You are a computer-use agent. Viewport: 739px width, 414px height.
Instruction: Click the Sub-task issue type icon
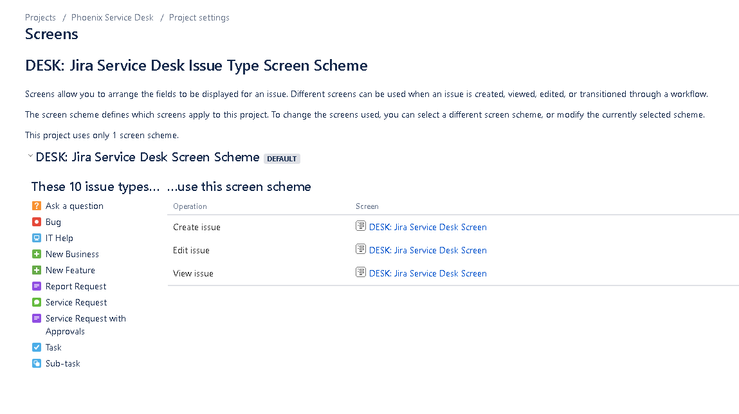pyautogui.click(x=36, y=364)
